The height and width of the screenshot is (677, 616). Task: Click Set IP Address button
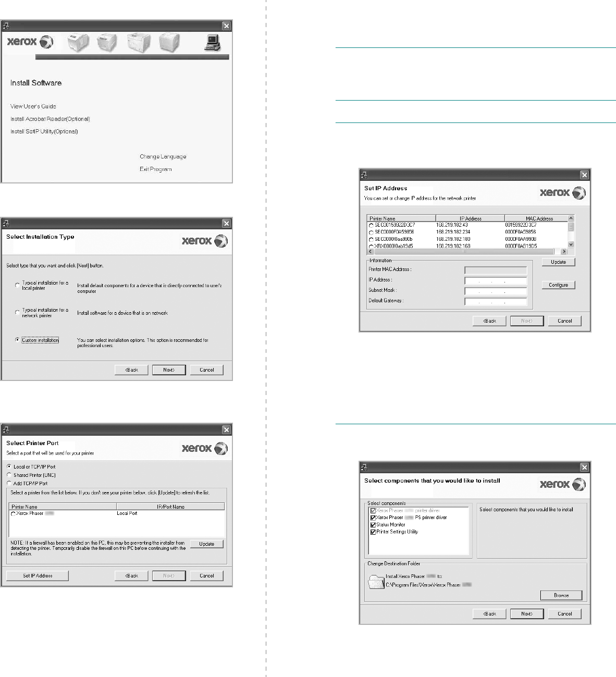[38, 575]
